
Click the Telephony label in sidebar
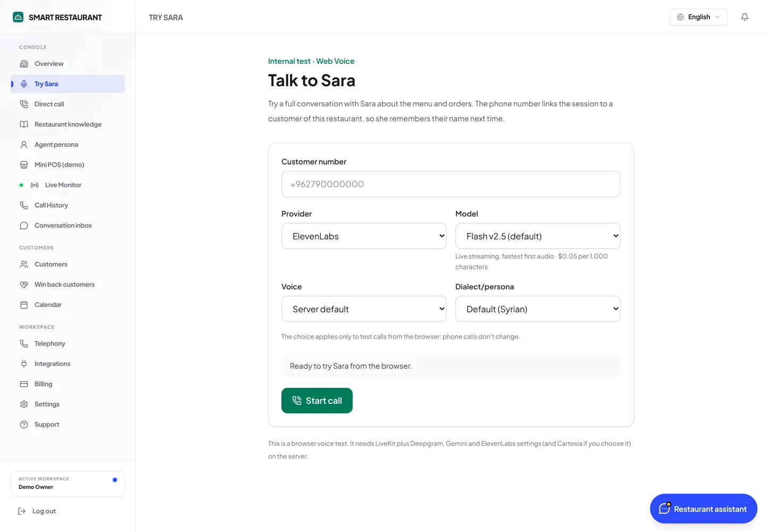coord(50,344)
